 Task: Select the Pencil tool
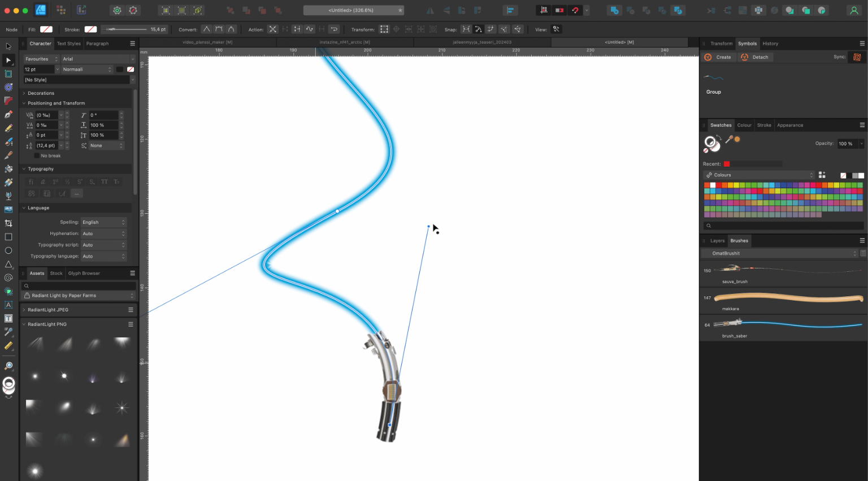coord(8,128)
